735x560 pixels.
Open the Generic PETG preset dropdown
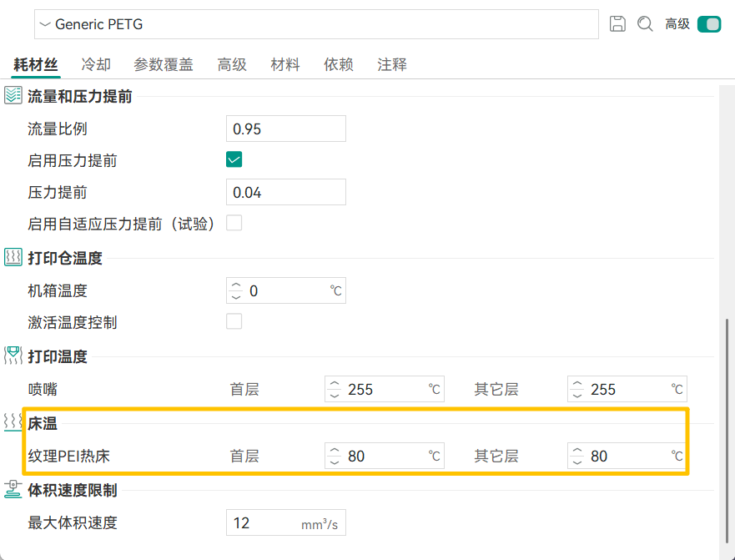pyautogui.click(x=315, y=24)
